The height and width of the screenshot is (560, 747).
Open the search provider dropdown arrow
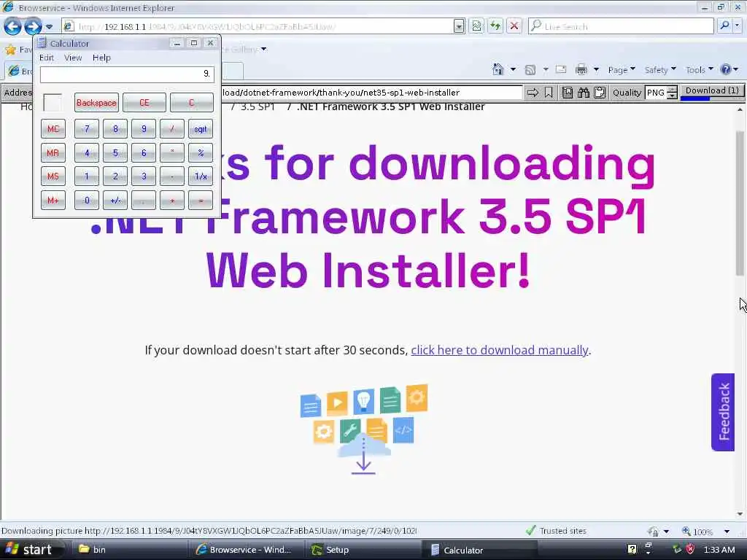point(738,26)
